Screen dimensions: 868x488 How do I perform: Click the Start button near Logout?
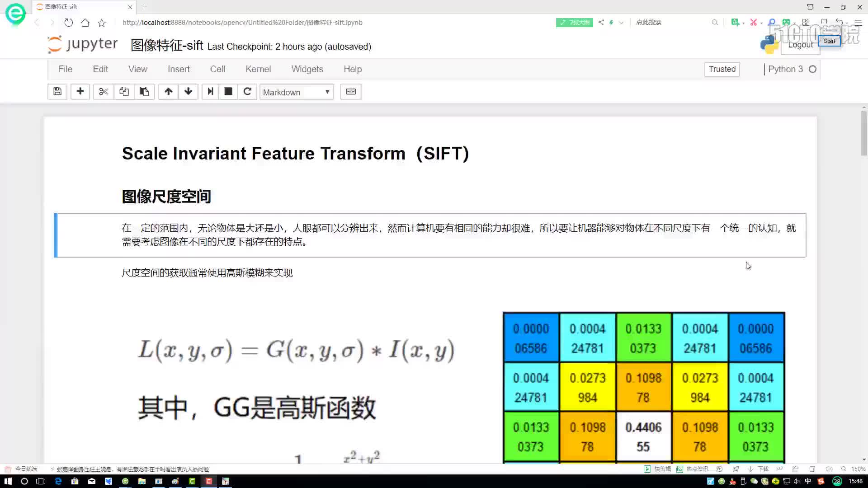pyautogui.click(x=830, y=41)
